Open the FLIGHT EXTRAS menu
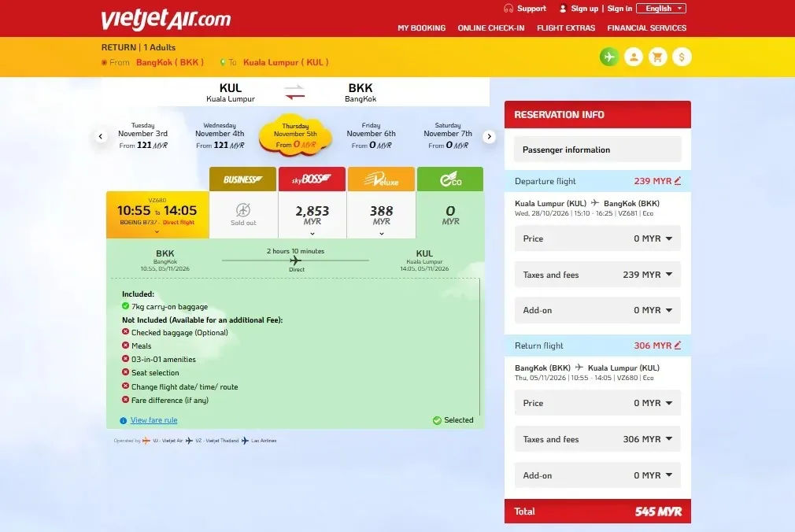Screen dimensions: 795x532 tap(566, 28)
